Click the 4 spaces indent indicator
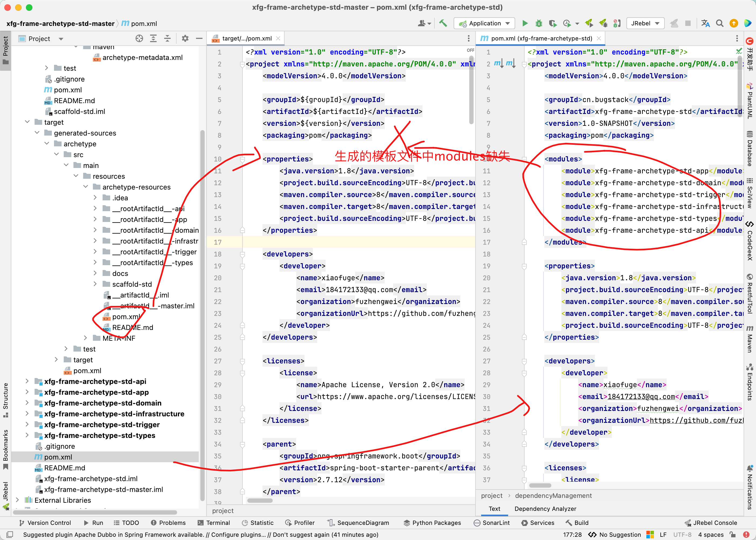The height and width of the screenshot is (540, 756). point(711,535)
